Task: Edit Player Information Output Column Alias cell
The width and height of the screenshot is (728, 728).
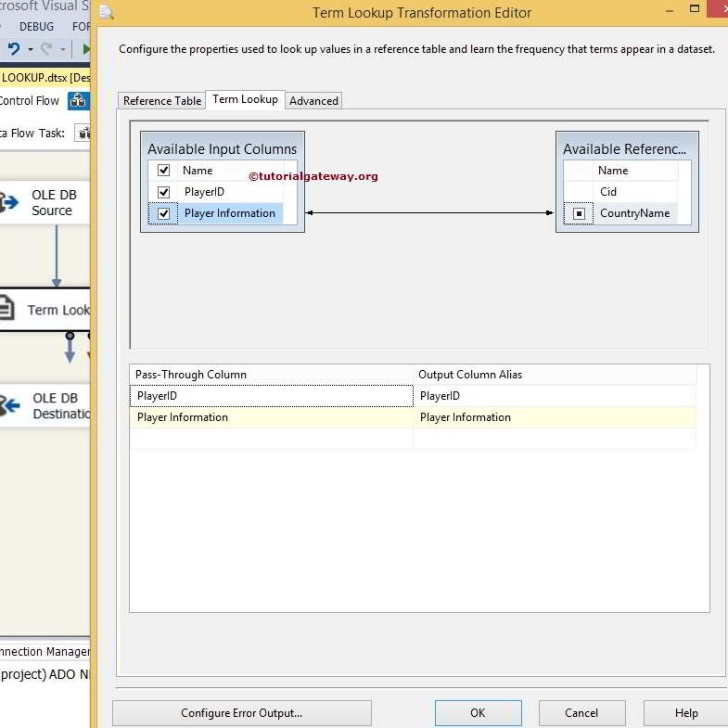Action: (x=555, y=417)
